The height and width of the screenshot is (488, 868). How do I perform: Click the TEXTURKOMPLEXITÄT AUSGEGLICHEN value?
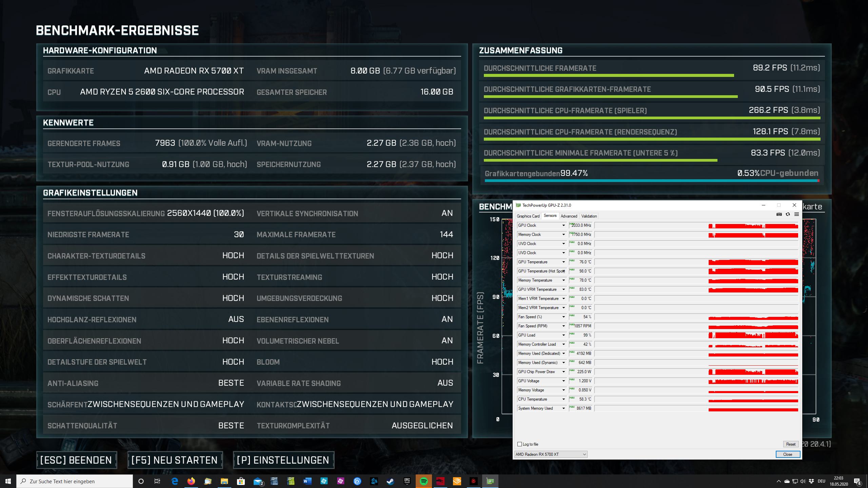tap(422, 426)
